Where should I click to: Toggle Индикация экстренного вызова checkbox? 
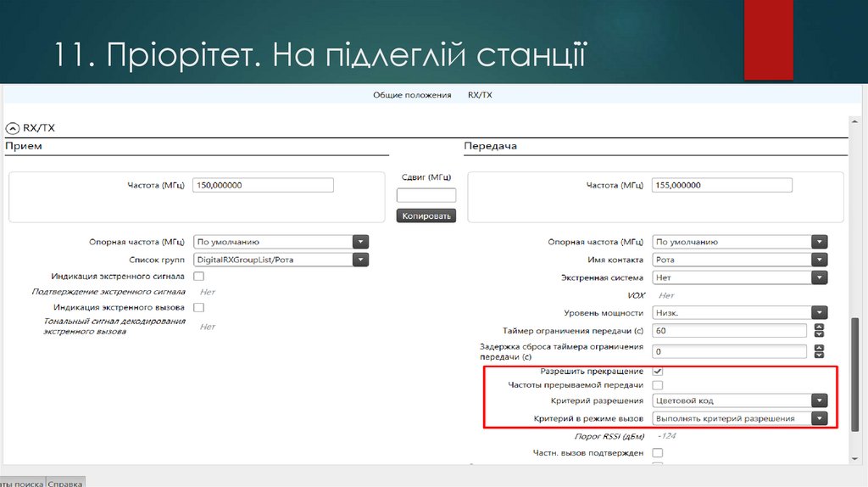pos(198,307)
